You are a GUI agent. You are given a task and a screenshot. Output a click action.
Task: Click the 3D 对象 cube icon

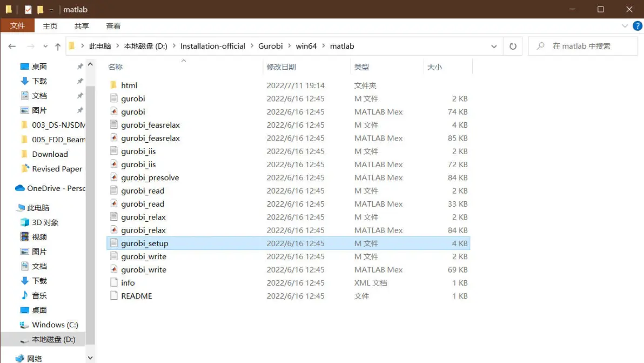coord(25,222)
